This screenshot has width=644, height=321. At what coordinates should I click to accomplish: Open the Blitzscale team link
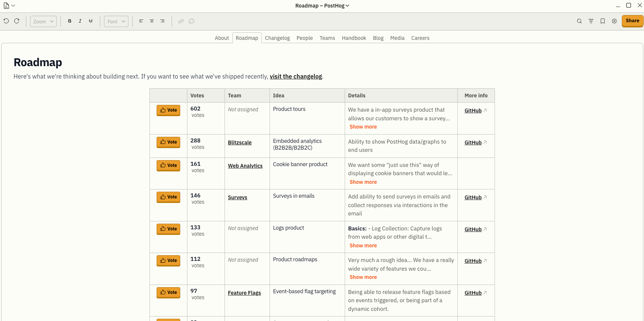point(240,142)
